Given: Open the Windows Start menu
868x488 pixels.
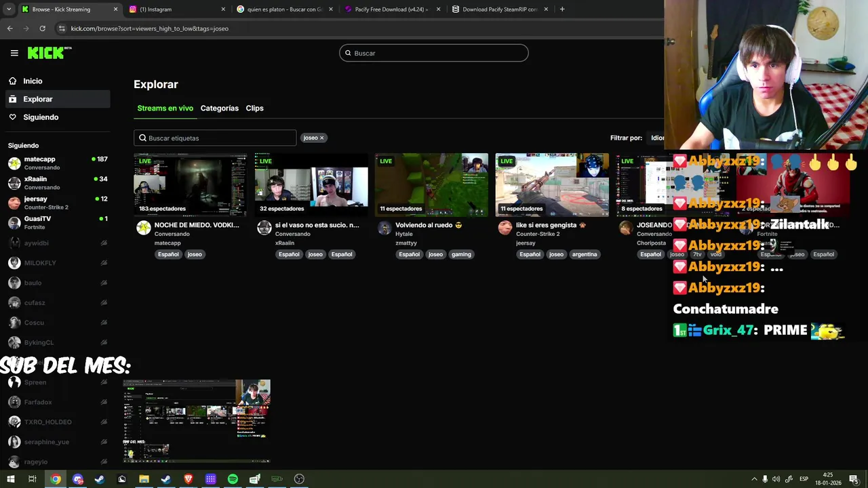Looking at the screenshot, I should [x=11, y=479].
